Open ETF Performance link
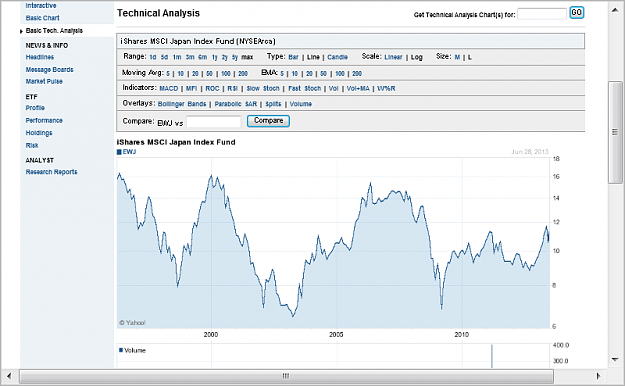 [44, 120]
